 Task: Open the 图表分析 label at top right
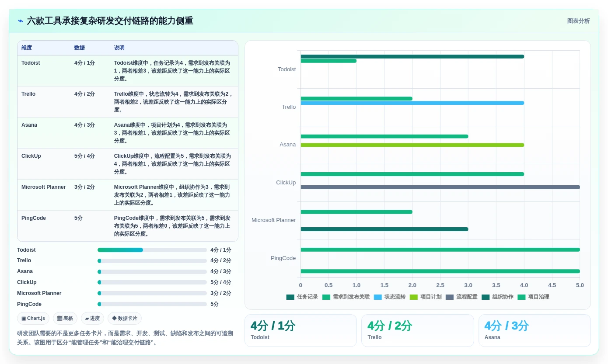(578, 21)
